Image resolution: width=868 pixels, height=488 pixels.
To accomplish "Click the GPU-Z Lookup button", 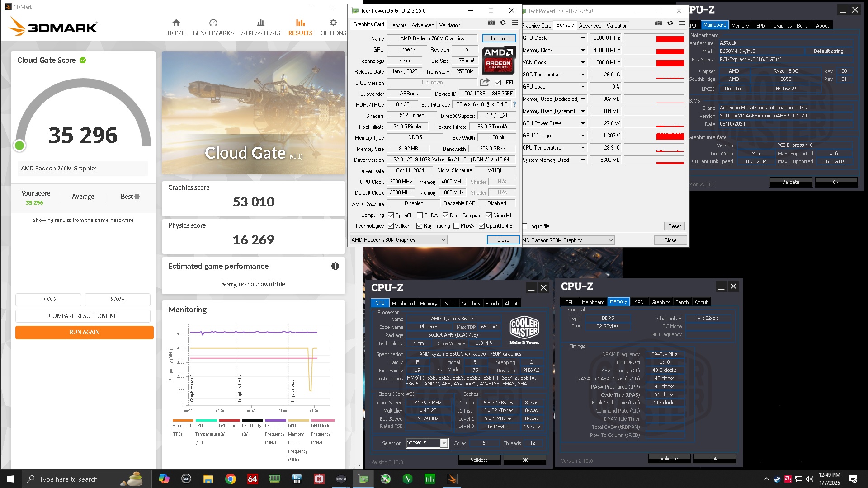I will pyautogui.click(x=499, y=38).
